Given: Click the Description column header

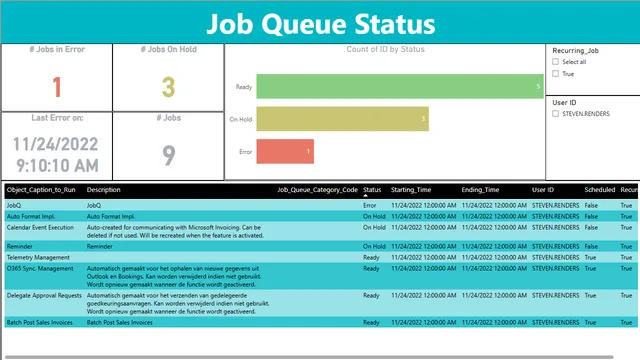Looking at the screenshot, I should click(x=104, y=190).
